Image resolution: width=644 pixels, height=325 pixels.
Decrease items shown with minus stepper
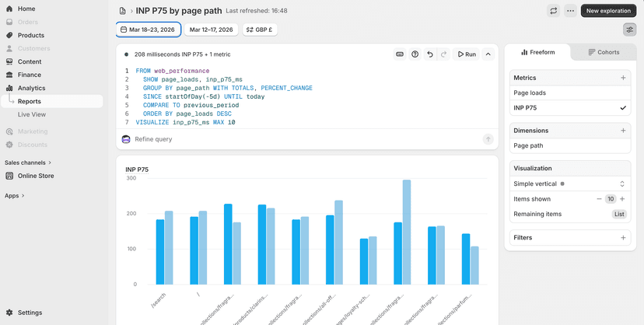coord(599,199)
